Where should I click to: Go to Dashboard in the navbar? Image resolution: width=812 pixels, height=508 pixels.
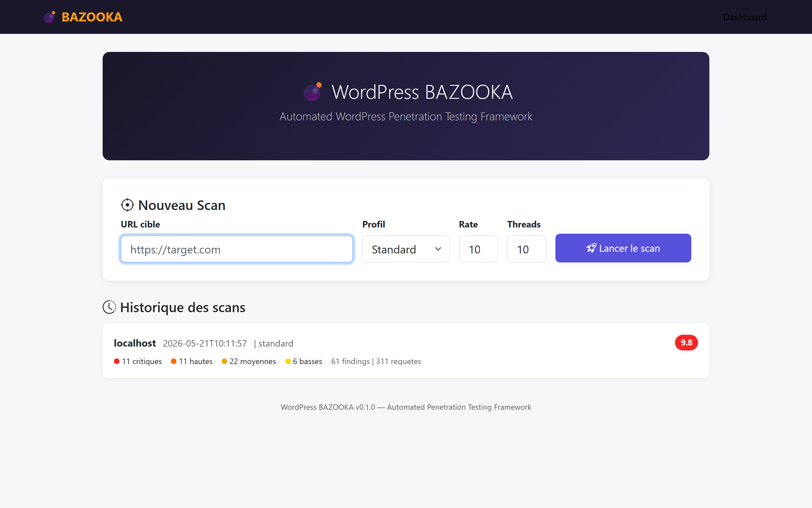pos(745,17)
